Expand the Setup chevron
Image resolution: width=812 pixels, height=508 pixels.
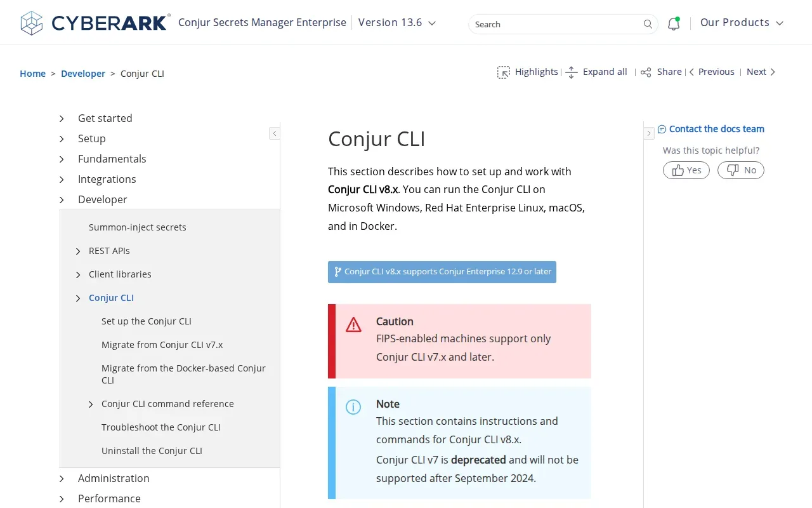pyautogui.click(x=62, y=139)
